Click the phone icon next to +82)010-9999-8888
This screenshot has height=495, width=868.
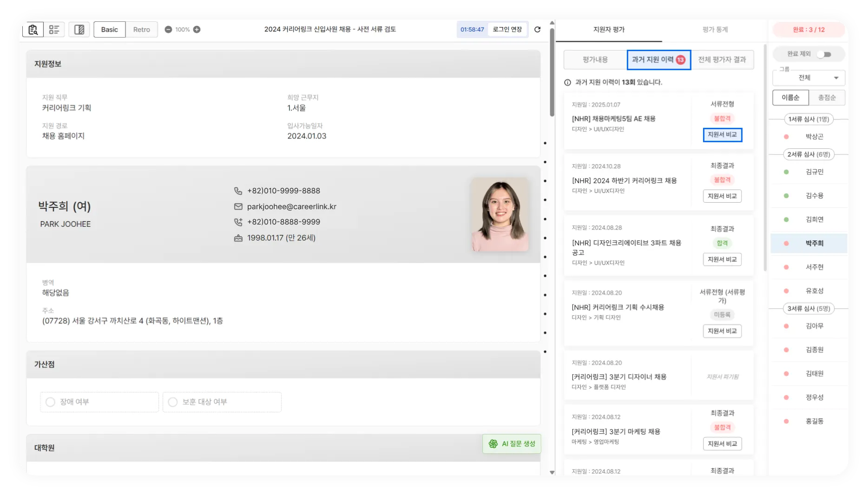(238, 191)
